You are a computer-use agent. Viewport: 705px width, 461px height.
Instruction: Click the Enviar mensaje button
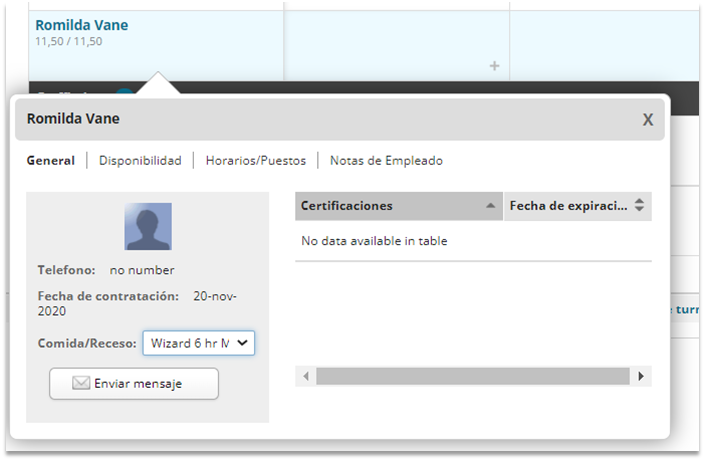(x=134, y=384)
